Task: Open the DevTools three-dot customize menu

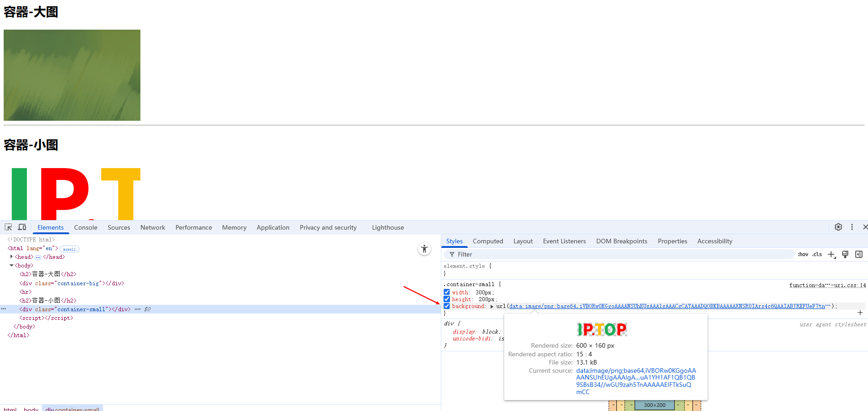Action: [x=852, y=227]
